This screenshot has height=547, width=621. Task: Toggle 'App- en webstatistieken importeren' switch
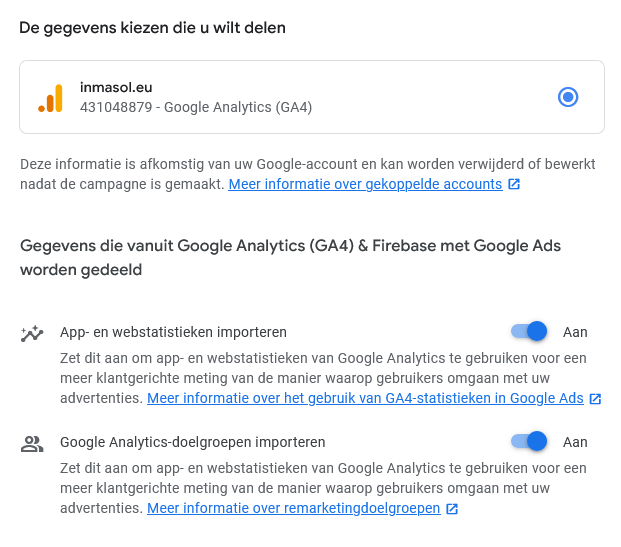[529, 332]
